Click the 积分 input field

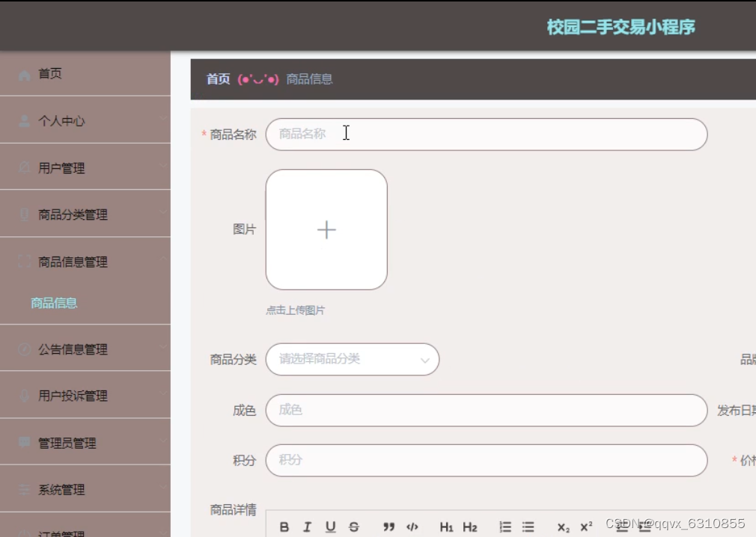coord(487,461)
